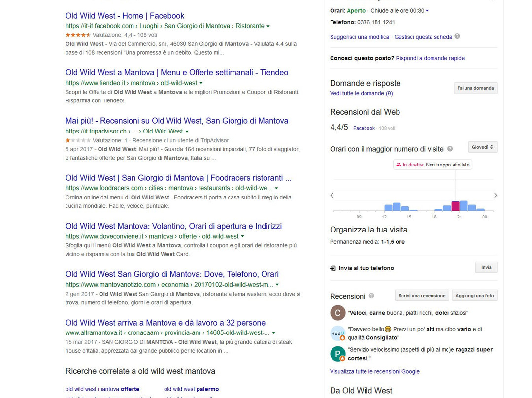Open 'Volantino, Orari di apertura e Indirizzi' result
This screenshot has height=398, width=532.
pyautogui.click(x=174, y=226)
